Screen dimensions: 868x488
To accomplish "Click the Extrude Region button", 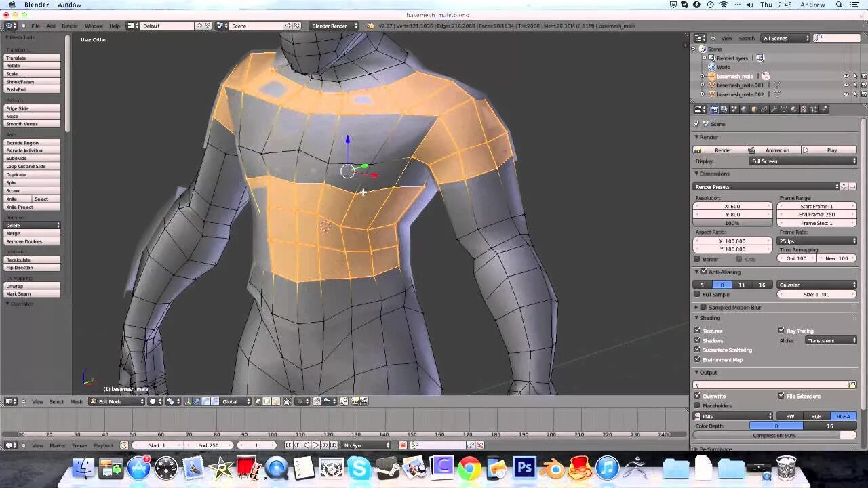I will pyautogui.click(x=33, y=143).
